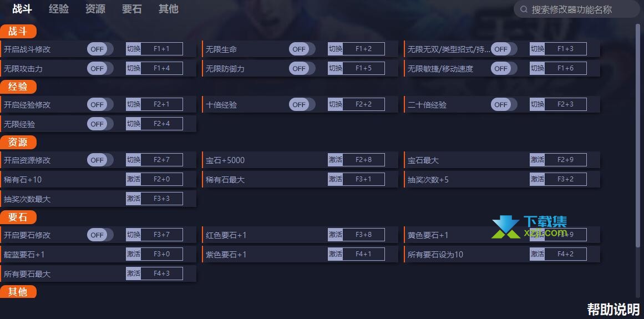
Task: Toggle 无限攻击力 switch
Action: [x=100, y=68]
